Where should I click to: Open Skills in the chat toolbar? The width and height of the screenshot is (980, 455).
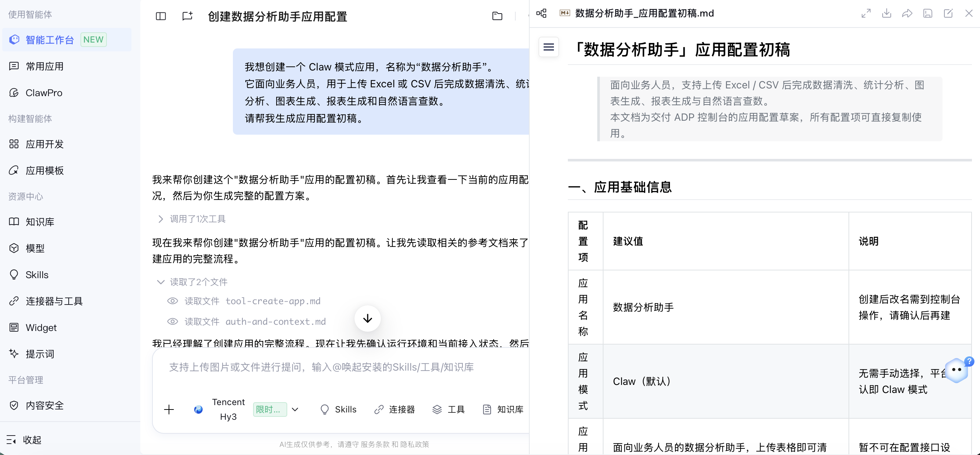pyautogui.click(x=338, y=409)
